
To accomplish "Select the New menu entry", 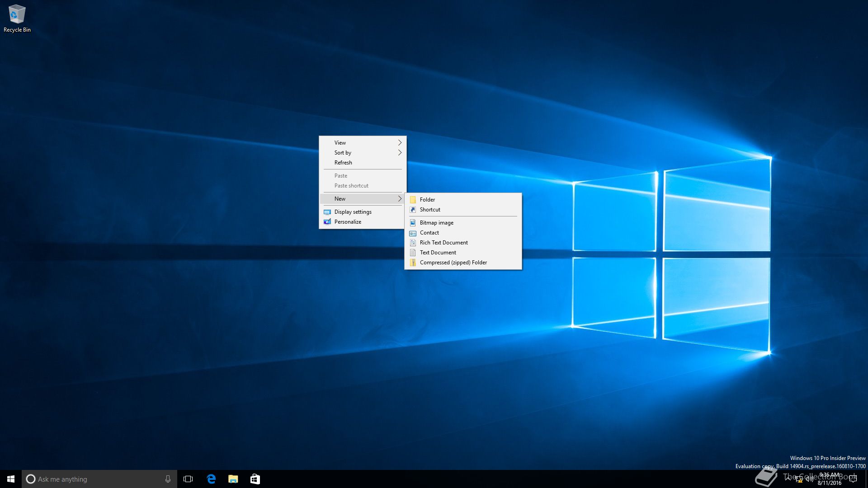I will (363, 199).
